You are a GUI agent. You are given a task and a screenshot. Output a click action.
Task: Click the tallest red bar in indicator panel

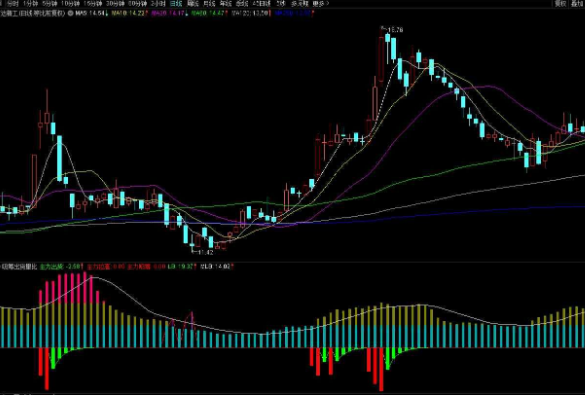tap(381, 369)
